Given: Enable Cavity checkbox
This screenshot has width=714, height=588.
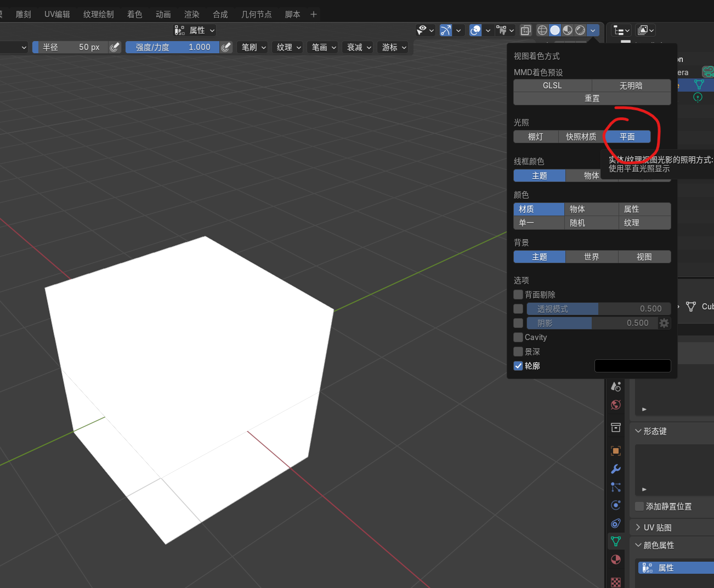Looking at the screenshot, I should pos(518,337).
